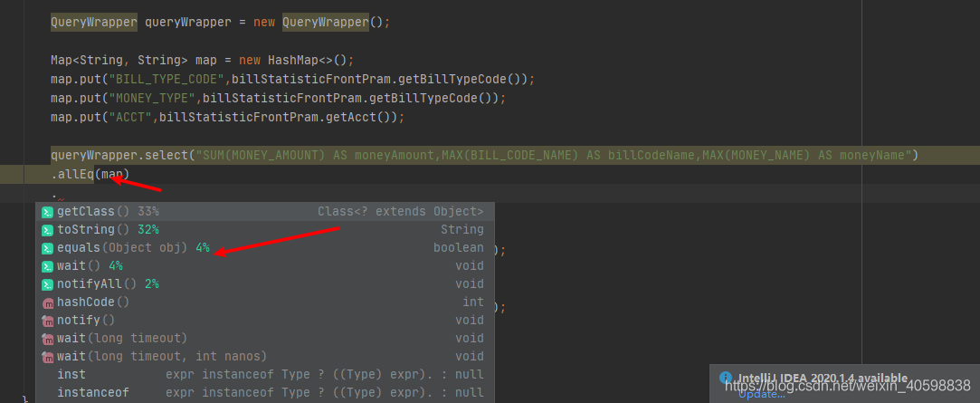Click the wait() 4% entry icon
Image resolution: width=980 pixels, height=403 pixels.
(x=47, y=266)
